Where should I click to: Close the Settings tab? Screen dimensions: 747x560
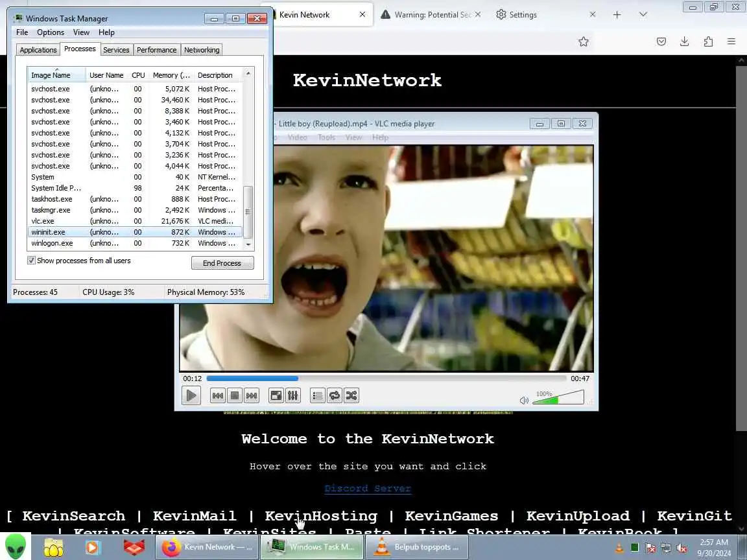click(593, 15)
